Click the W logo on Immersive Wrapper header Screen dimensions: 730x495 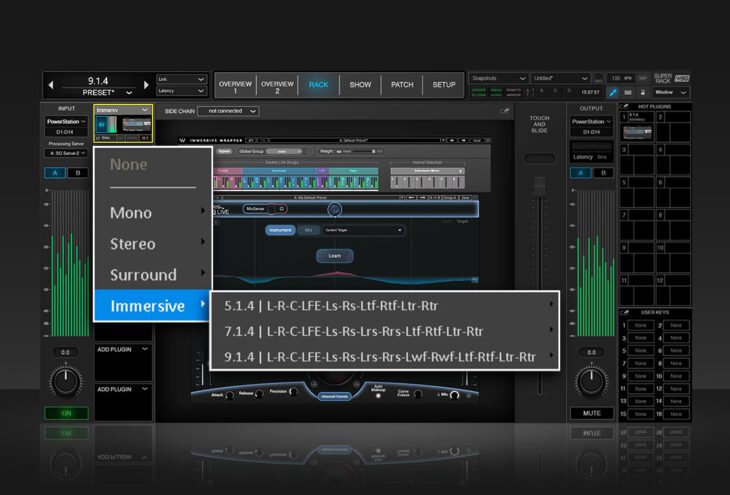click(x=182, y=140)
